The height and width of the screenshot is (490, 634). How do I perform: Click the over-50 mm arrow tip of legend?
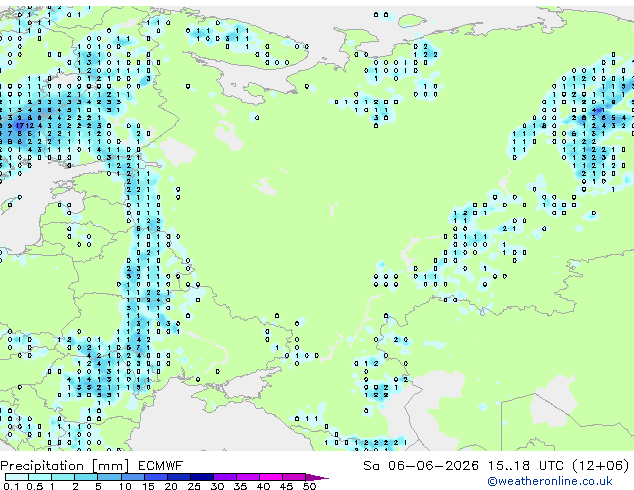(317, 477)
